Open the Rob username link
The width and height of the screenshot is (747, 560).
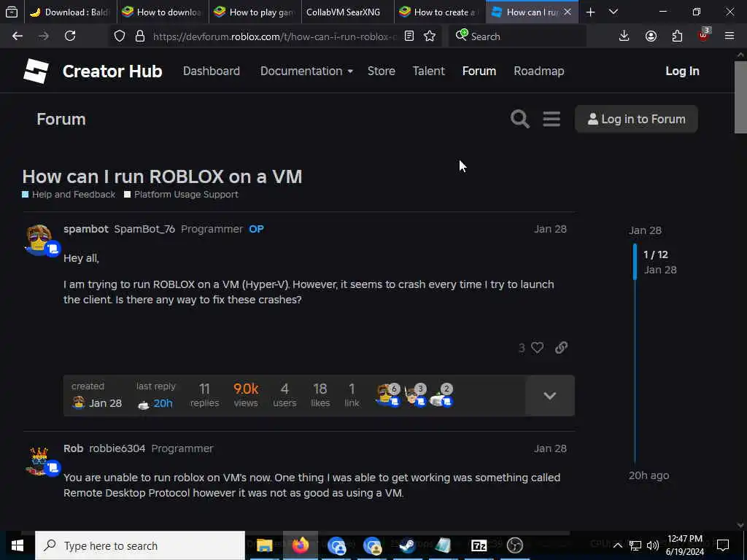(74, 448)
